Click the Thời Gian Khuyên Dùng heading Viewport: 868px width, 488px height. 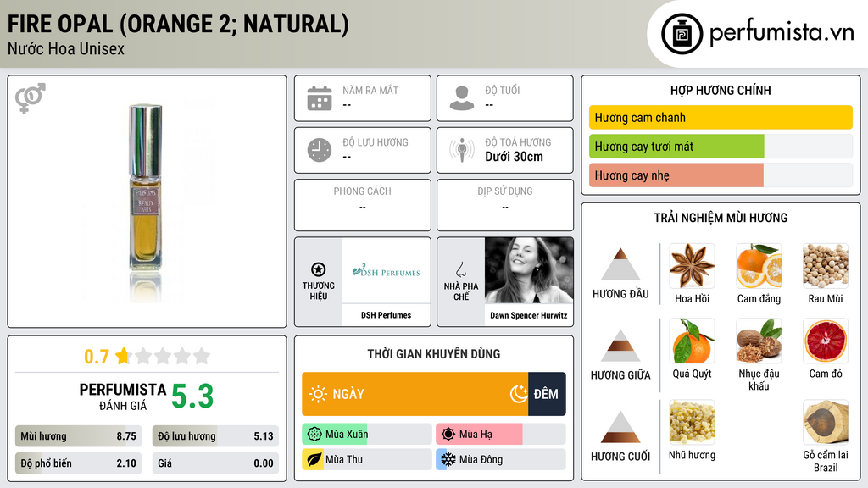click(434, 353)
